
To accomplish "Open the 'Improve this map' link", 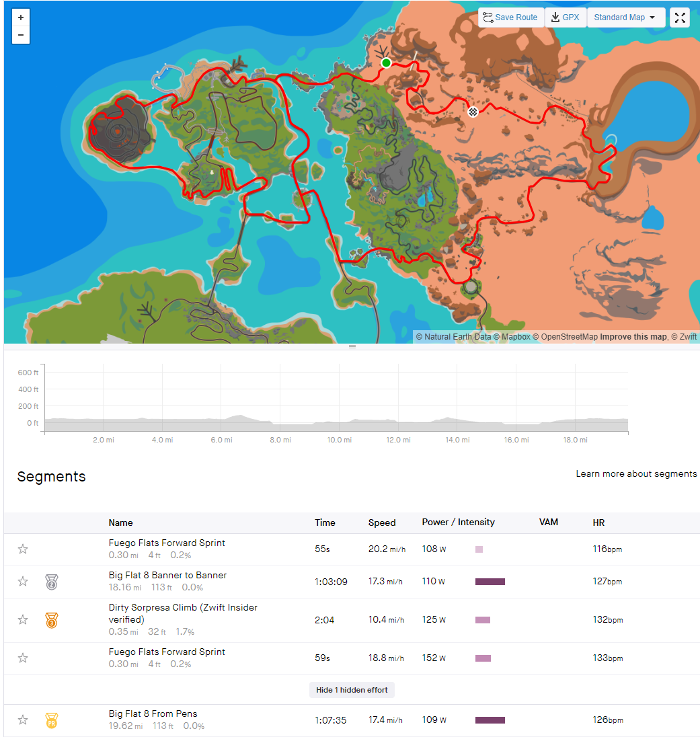I will (x=633, y=336).
